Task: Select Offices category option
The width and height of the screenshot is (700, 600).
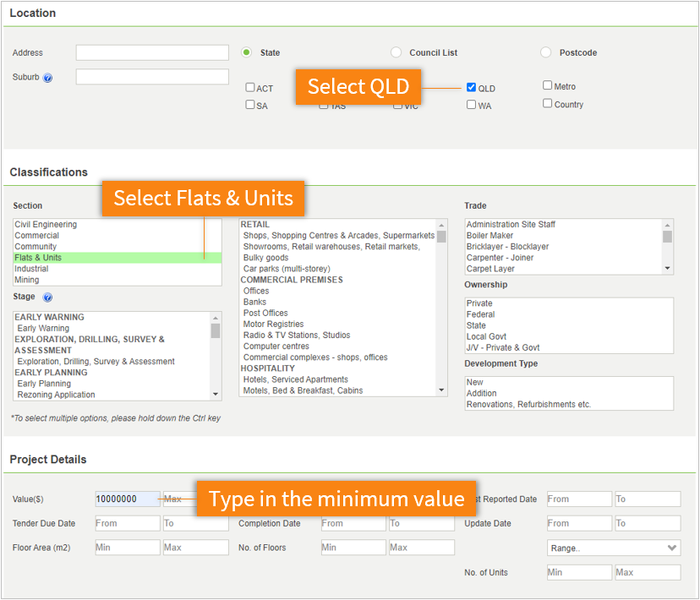Action: 338,291
